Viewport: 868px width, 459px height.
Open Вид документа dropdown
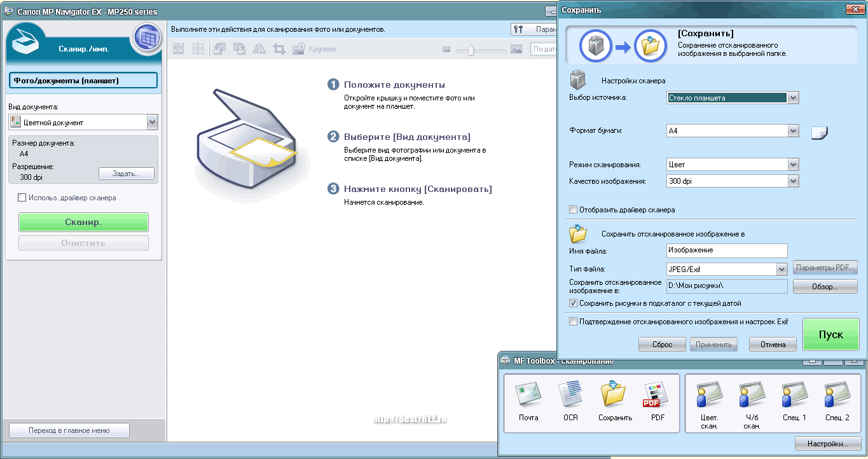coord(152,122)
